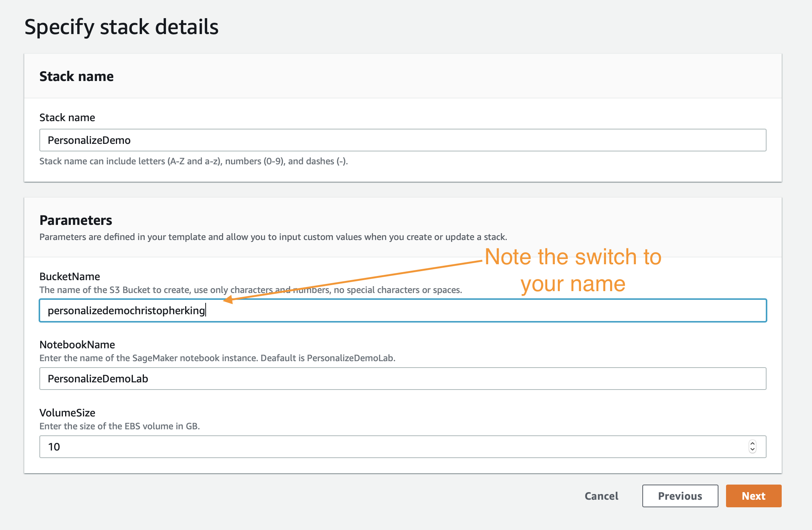Click the S3 bucket description text
Viewport: 812px width, 530px height.
[x=251, y=290]
